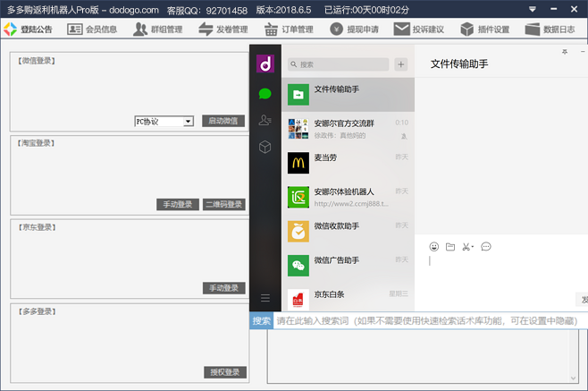Click the 二维码登录 button
Screen dimensions: 588x391
(224, 204)
